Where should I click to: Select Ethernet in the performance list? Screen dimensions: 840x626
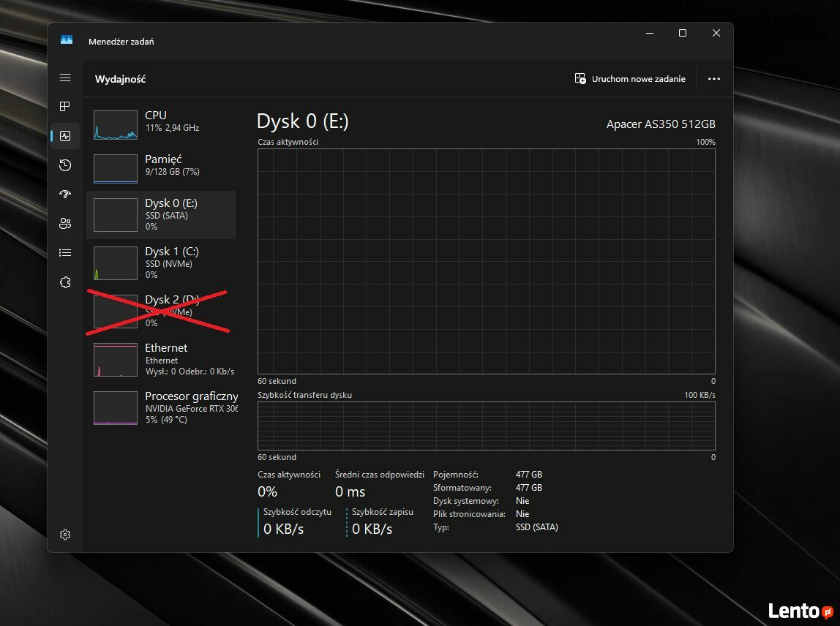[x=161, y=359]
